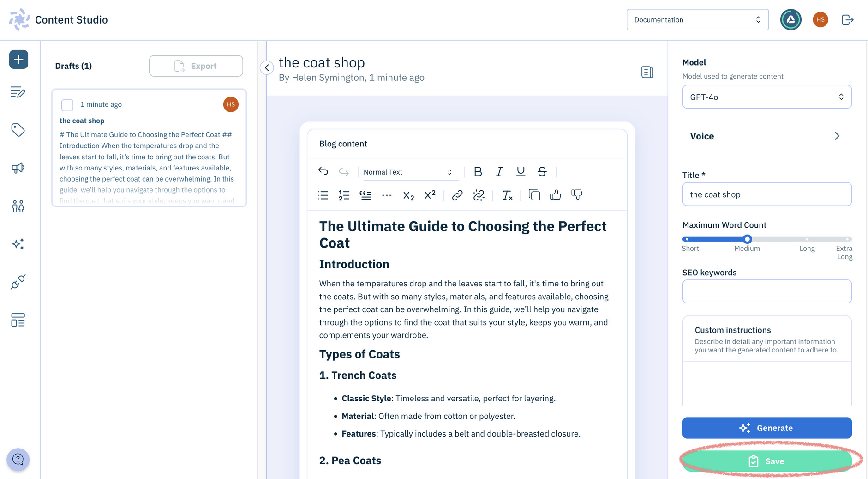Image resolution: width=868 pixels, height=479 pixels.
Task: Set word count to Long
Action: (x=807, y=239)
